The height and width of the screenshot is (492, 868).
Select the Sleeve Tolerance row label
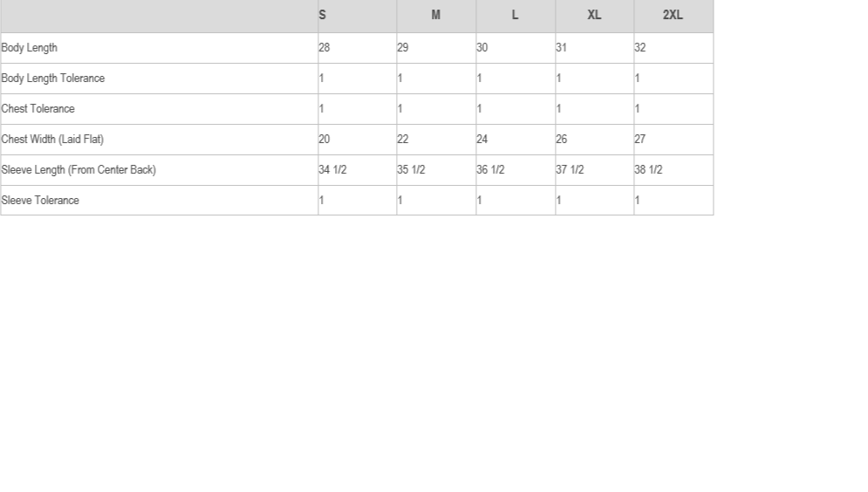[40, 201]
